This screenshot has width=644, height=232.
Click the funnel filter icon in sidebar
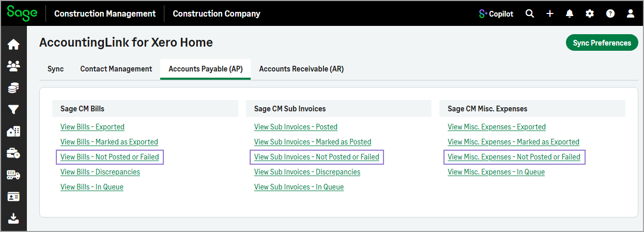pyautogui.click(x=13, y=109)
